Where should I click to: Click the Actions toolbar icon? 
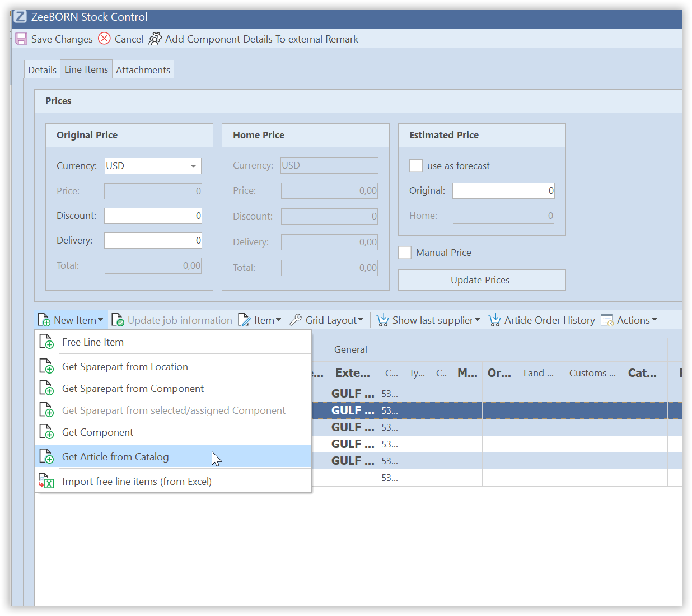pyautogui.click(x=607, y=320)
